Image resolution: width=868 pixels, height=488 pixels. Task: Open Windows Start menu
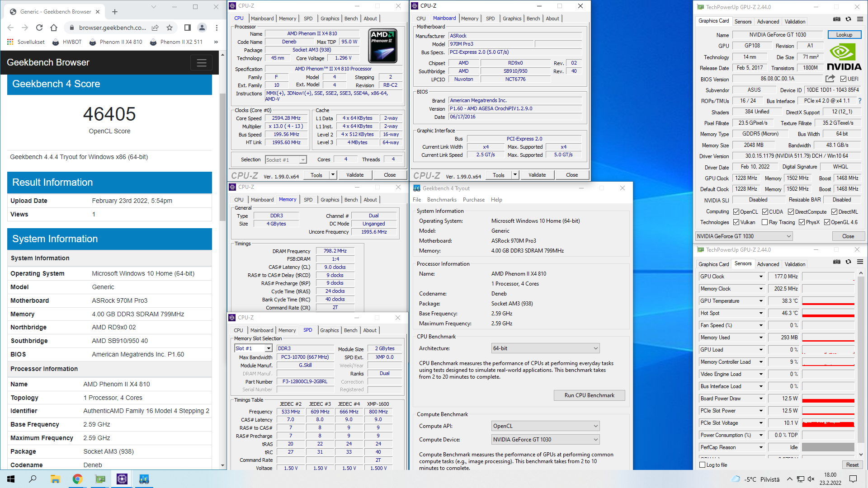click(11, 479)
